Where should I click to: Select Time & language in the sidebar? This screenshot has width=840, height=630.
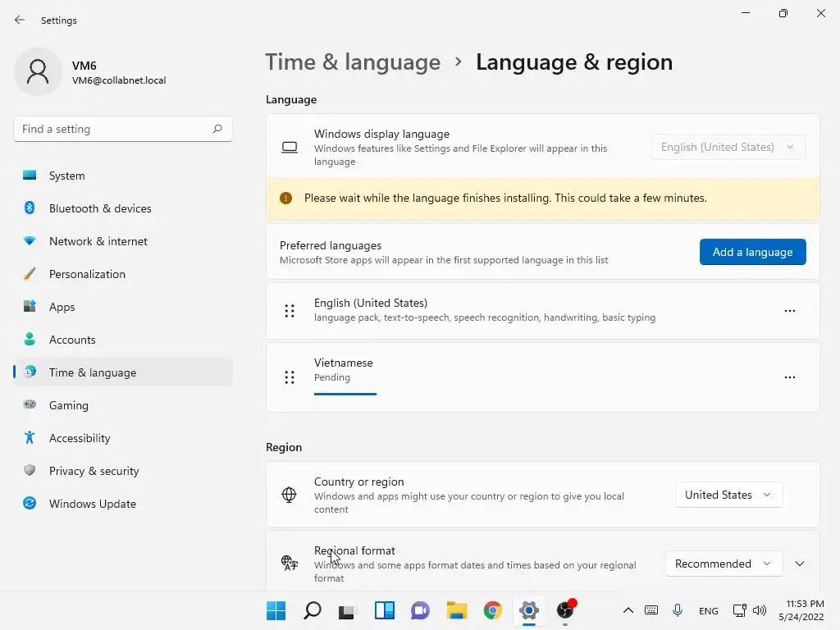pos(123,372)
